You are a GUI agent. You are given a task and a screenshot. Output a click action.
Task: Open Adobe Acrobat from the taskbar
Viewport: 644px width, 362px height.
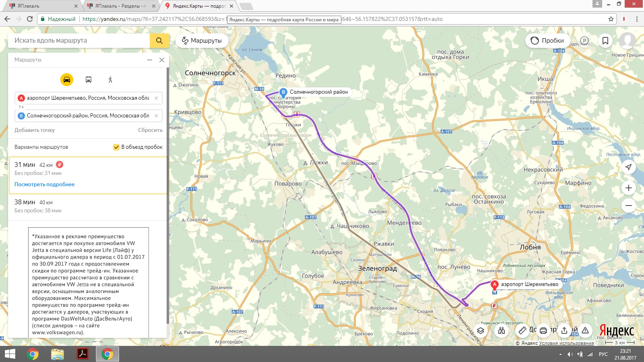pos(83,354)
